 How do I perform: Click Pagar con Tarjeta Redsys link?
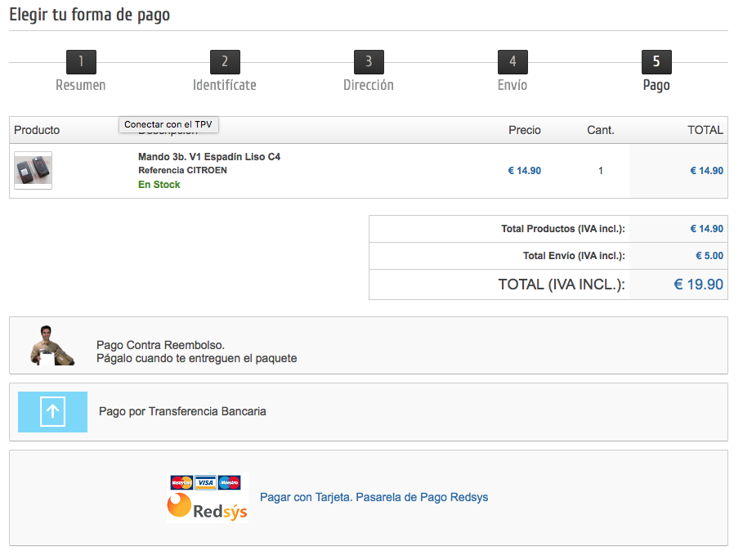[x=374, y=497]
